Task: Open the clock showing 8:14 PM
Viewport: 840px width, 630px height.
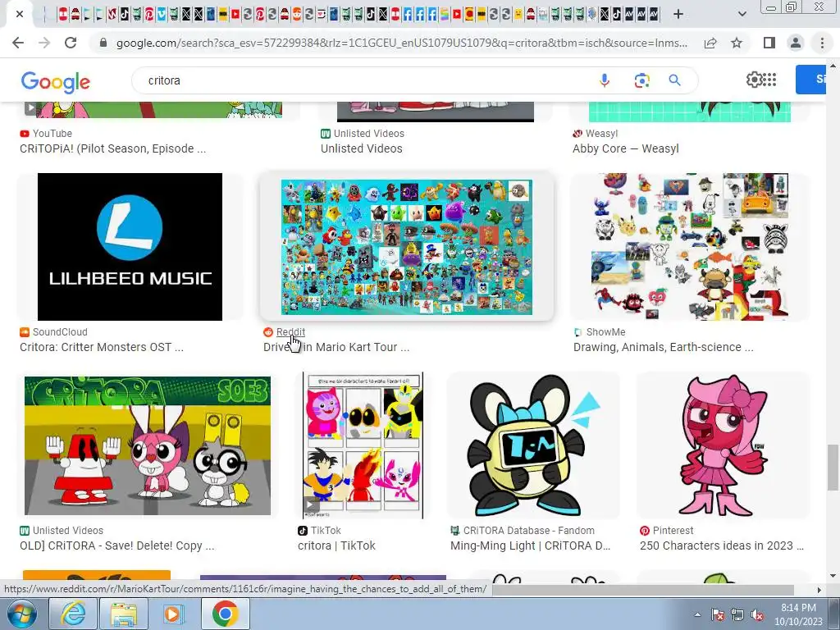Action: (x=798, y=614)
